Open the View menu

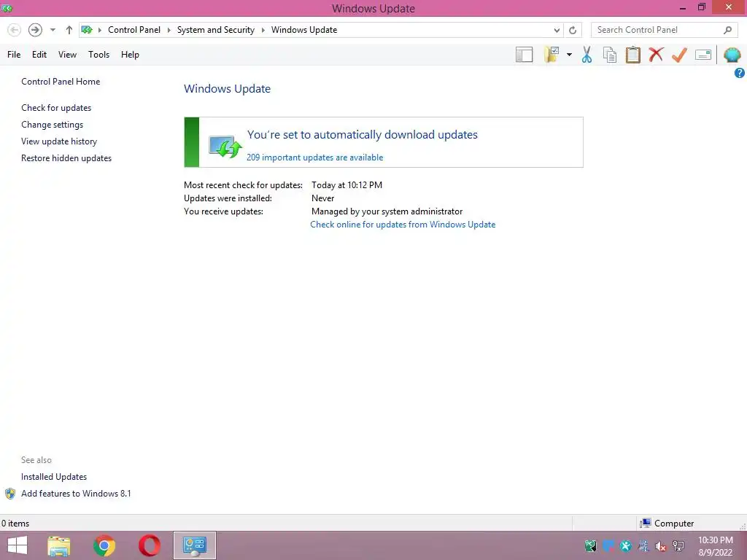coord(67,54)
